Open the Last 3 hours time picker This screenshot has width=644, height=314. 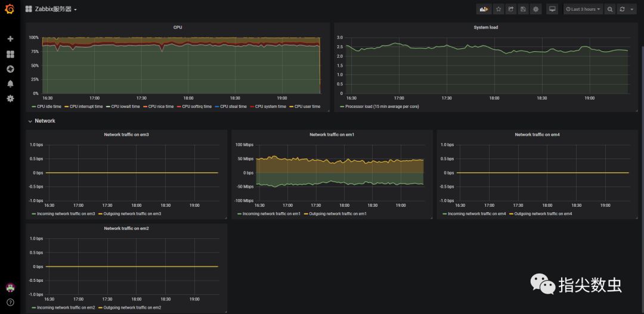(583, 9)
